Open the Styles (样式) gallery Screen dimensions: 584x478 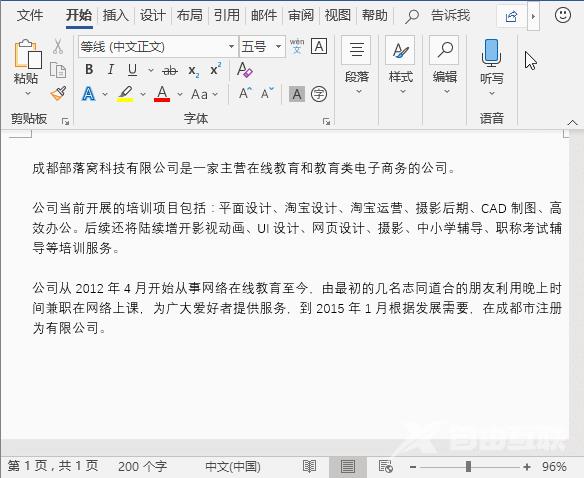coord(400,65)
